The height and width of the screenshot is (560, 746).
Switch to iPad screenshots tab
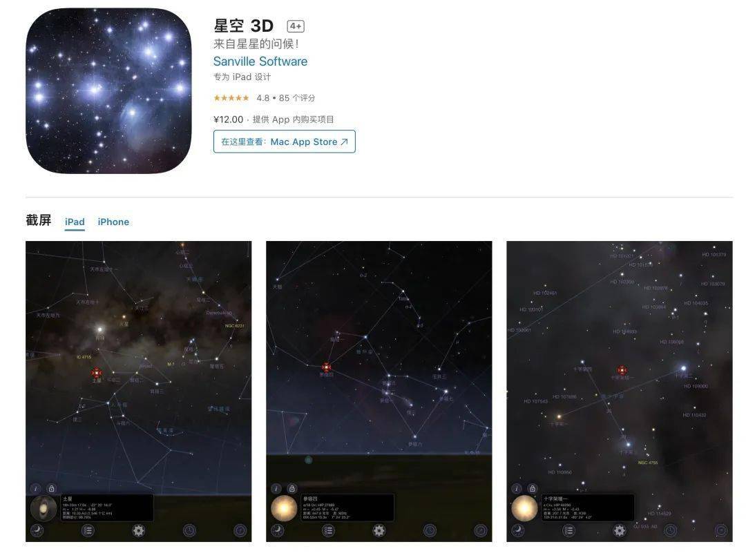(x=75, y=222)
